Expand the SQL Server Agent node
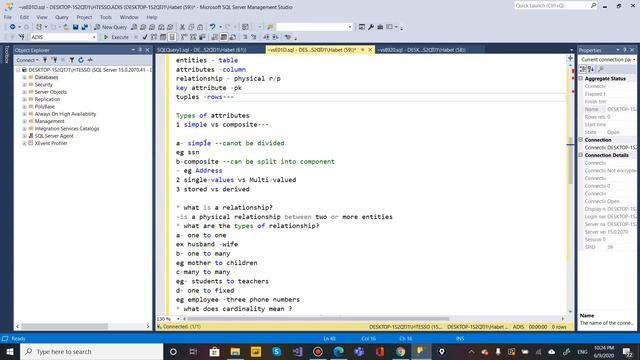This screenshot has height=360, width=640. pos(24,136)
